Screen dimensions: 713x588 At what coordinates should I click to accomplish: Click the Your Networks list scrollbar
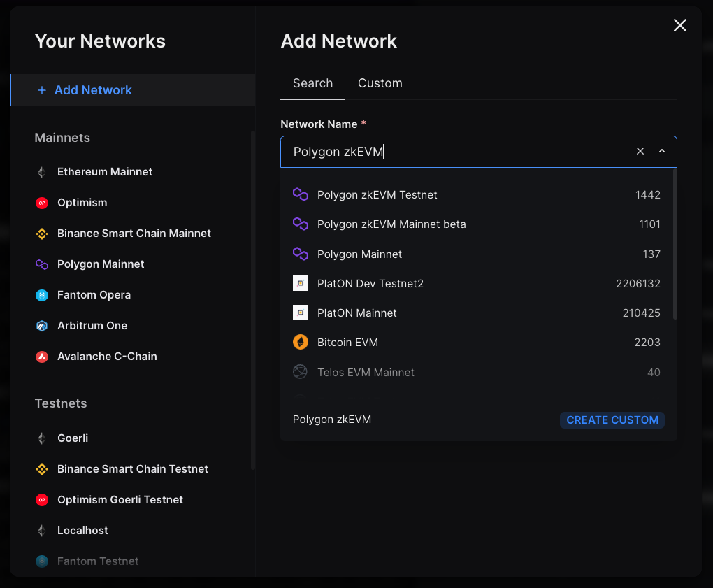[253, 300]
